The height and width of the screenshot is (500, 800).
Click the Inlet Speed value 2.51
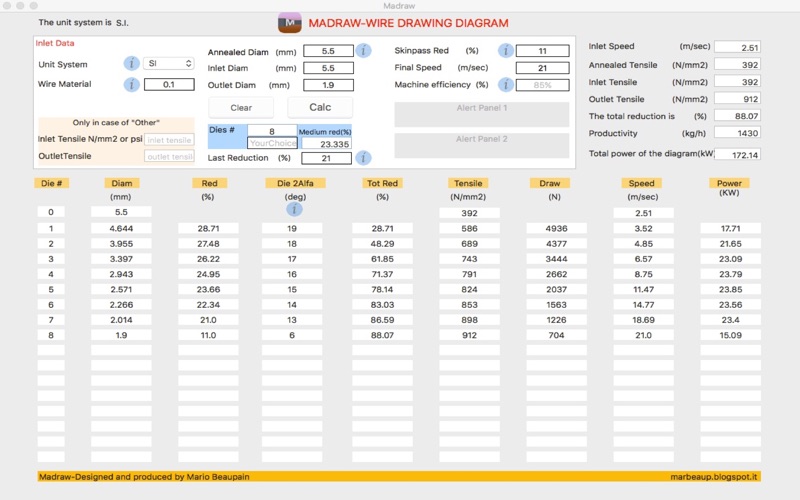[737, 47]
